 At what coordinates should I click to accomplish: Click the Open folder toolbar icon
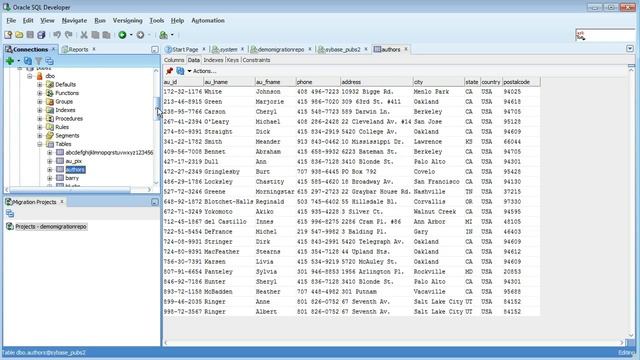click(19, 35)
